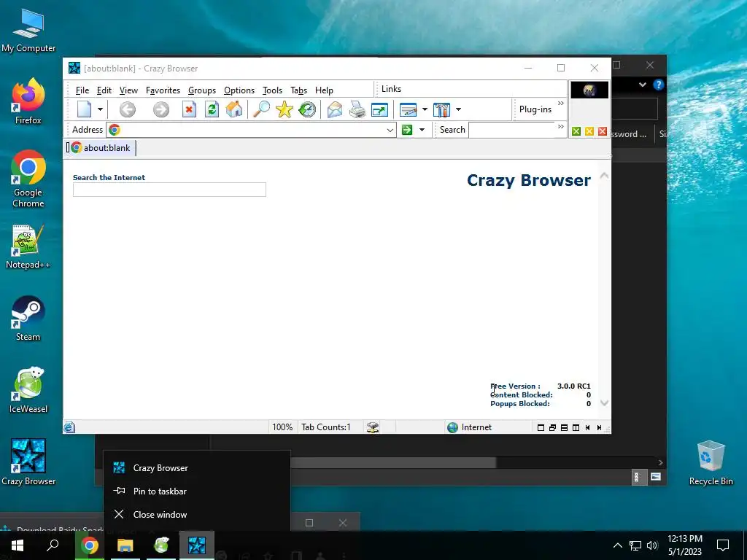Screen dimensions: 747x560
Task: Open the New page dropdown arrow
Action: tap(100, 109)
